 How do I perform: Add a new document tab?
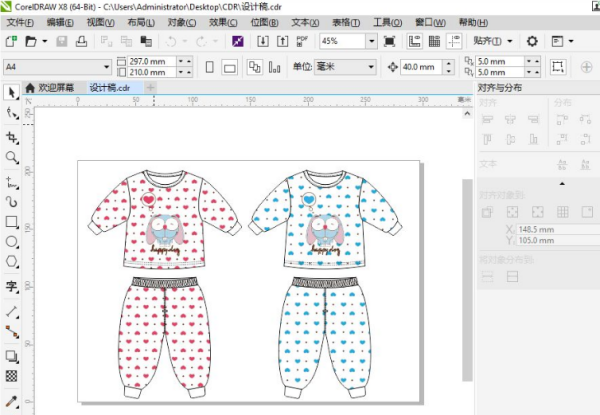(150, 88)
